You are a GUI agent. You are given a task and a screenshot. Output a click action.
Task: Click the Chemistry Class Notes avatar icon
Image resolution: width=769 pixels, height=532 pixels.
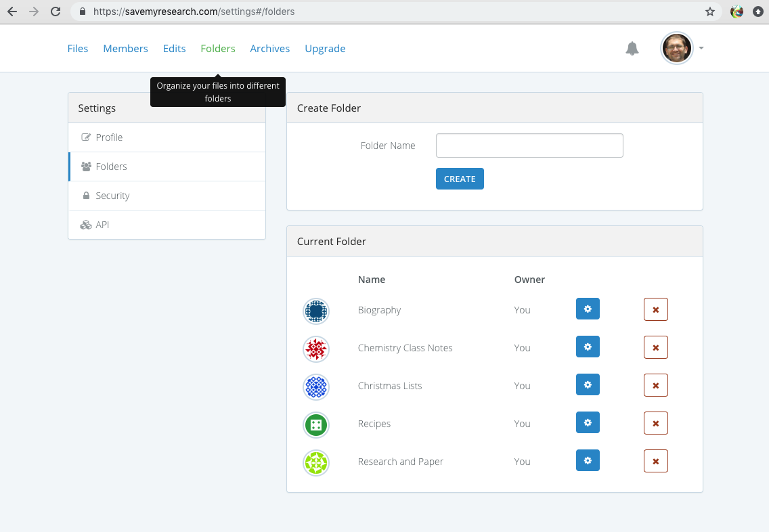(x=316, y=349)
